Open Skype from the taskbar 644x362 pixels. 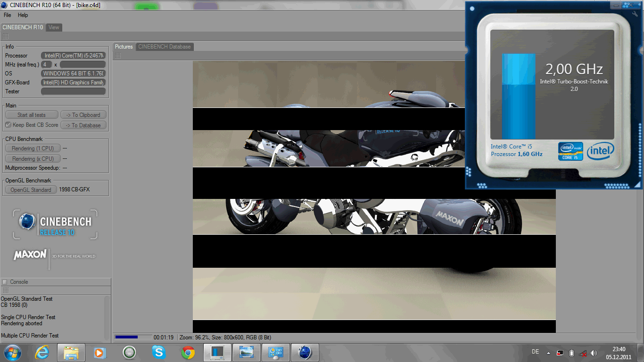pos(159,352)
